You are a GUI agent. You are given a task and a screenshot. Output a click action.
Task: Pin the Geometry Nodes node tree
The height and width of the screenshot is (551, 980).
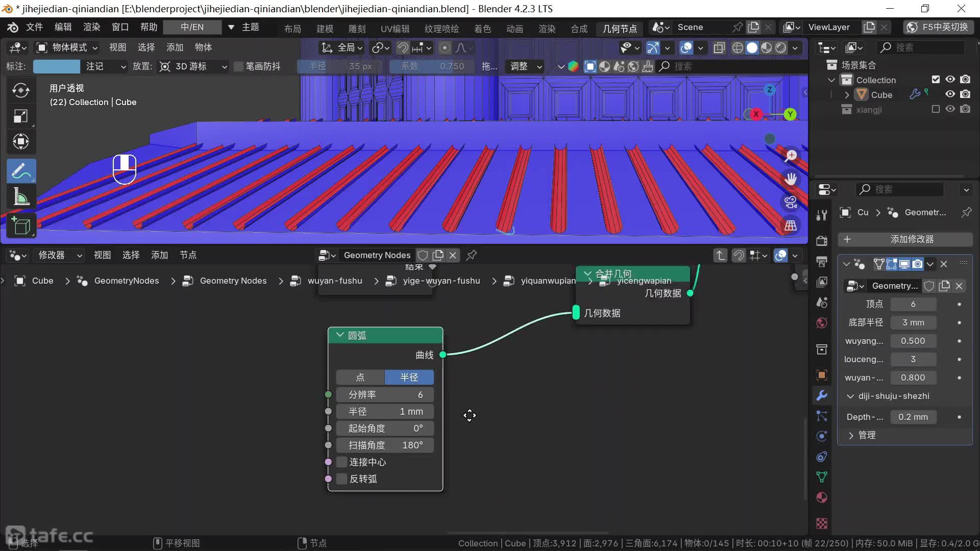click(x=472, y=255)
